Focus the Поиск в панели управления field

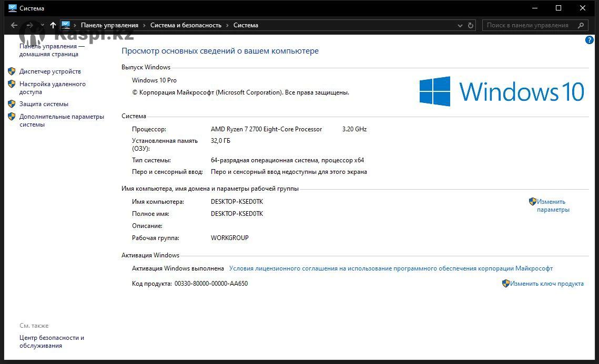coord(527,25)
